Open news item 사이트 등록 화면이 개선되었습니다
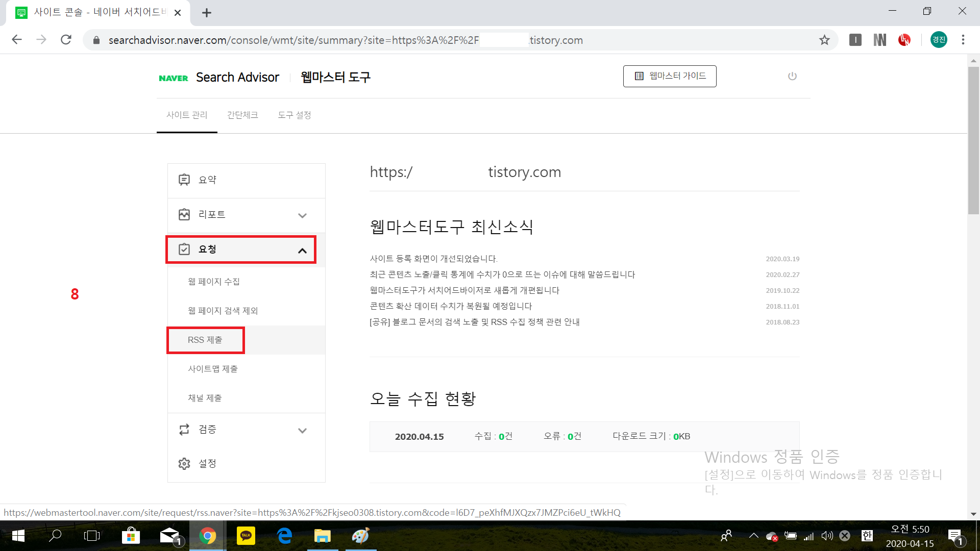Screen dimensions: 980x551 pyautogui.click(x=433, y=259)
